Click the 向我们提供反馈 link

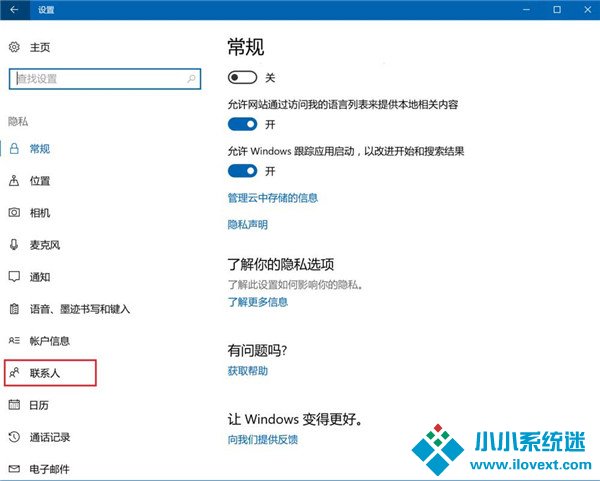[x=262, y=439]
